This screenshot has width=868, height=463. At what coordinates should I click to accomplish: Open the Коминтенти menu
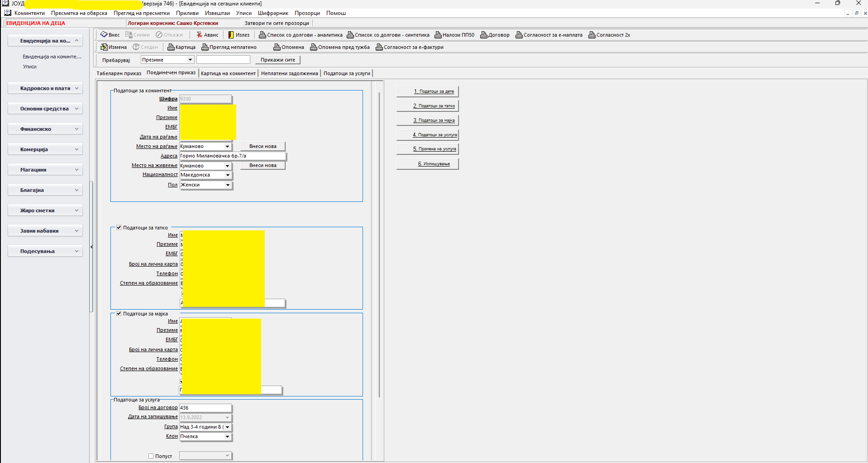[29, 13]
